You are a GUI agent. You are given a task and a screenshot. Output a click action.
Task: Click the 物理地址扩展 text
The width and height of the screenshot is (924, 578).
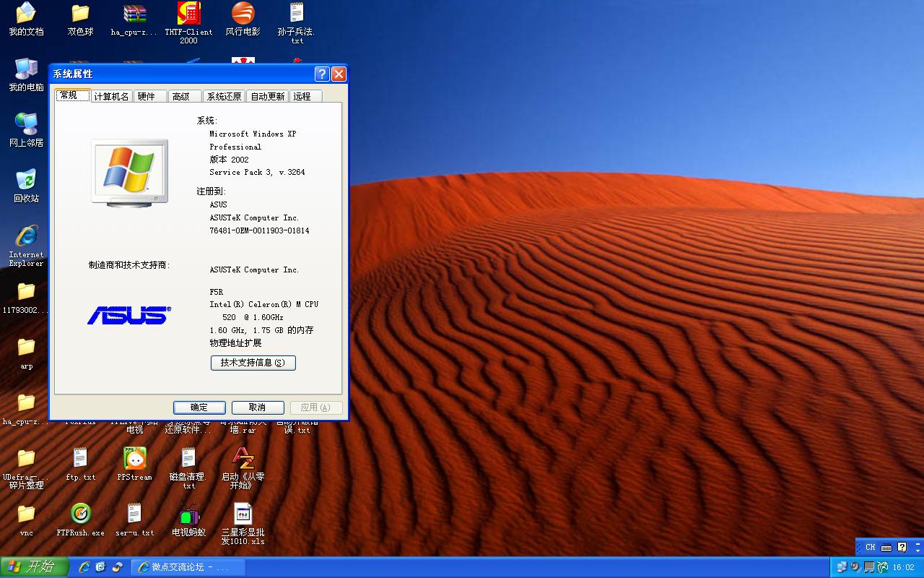tap(235, 343)
